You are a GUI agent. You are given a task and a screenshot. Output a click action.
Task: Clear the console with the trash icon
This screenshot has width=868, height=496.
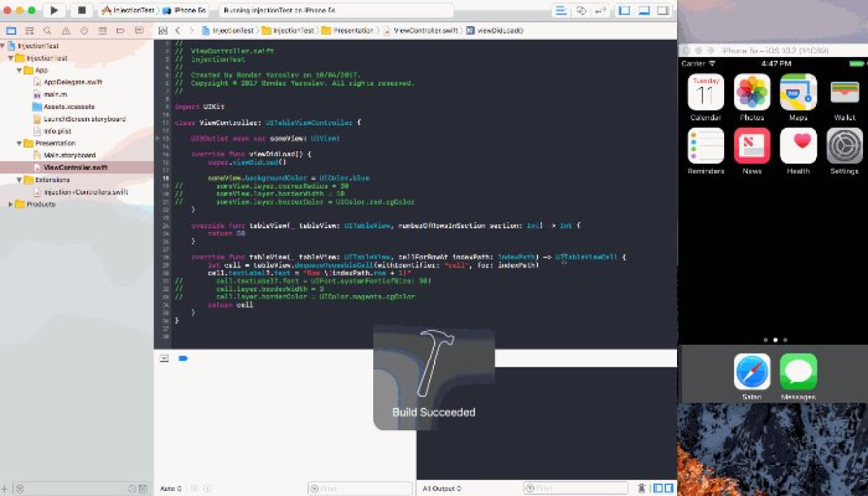click(x=642, y=487)
